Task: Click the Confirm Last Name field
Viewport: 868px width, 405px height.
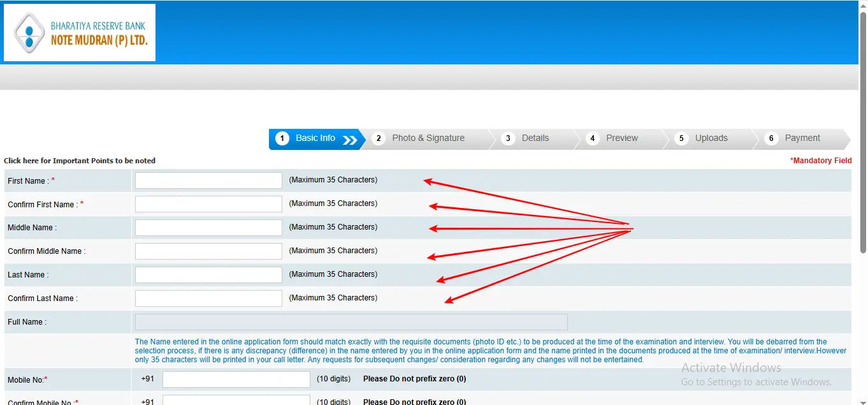Action: 208,298
